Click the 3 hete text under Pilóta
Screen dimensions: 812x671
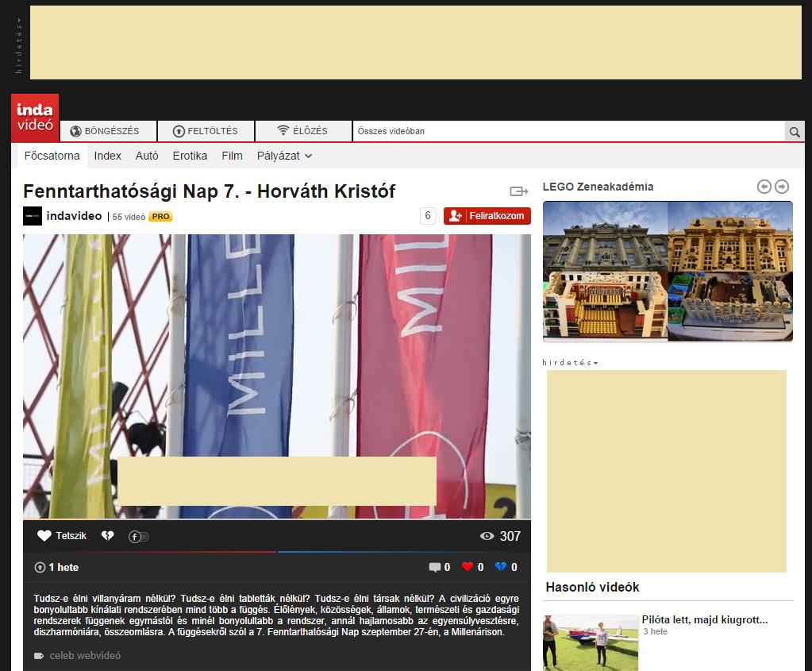click(x=655, y=631)
